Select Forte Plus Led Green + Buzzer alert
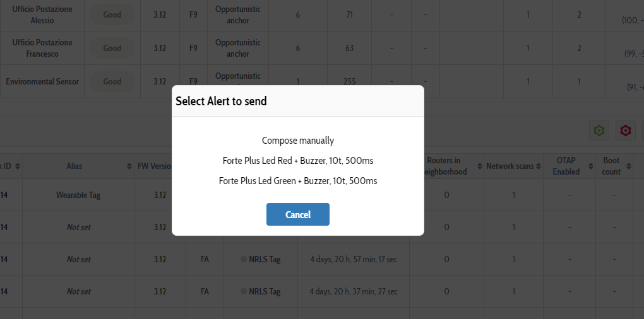This screenshot has width=644, height=319. [x=298, y=181]
